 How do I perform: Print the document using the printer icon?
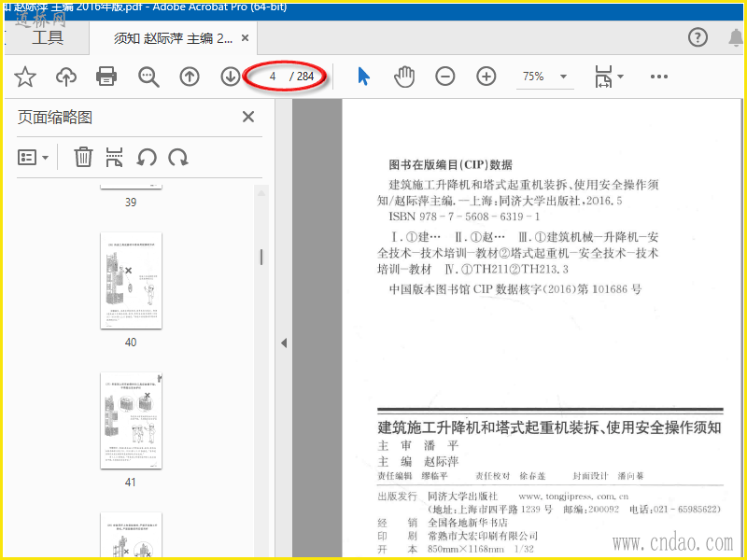[106, 77]
